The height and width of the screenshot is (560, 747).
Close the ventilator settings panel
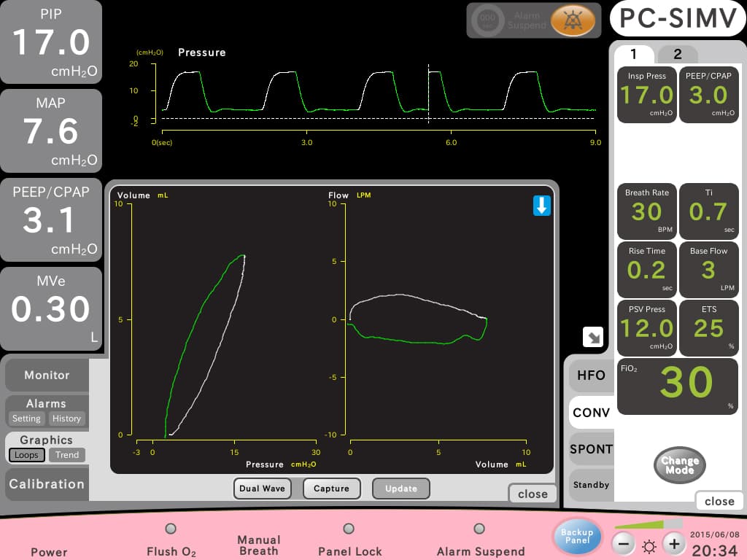[719, 501]
